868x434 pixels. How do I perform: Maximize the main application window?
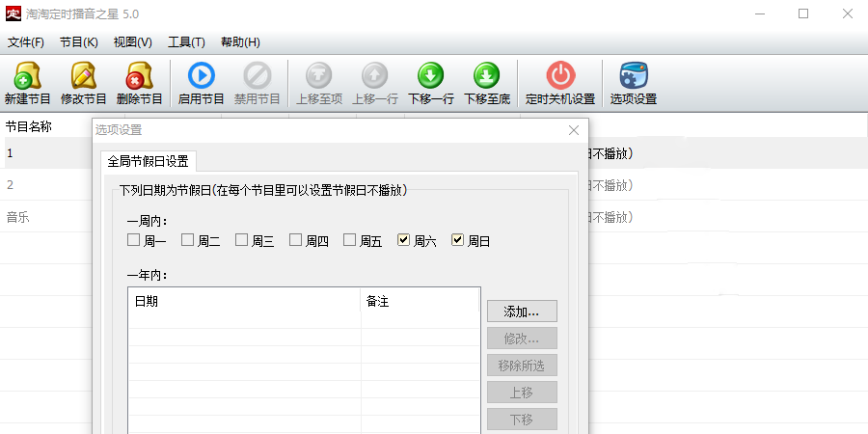(x=803, y=14)
